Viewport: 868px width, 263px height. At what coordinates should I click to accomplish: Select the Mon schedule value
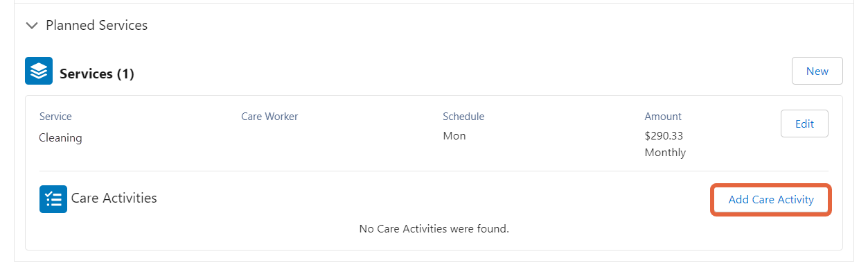(x=454, y=136)
